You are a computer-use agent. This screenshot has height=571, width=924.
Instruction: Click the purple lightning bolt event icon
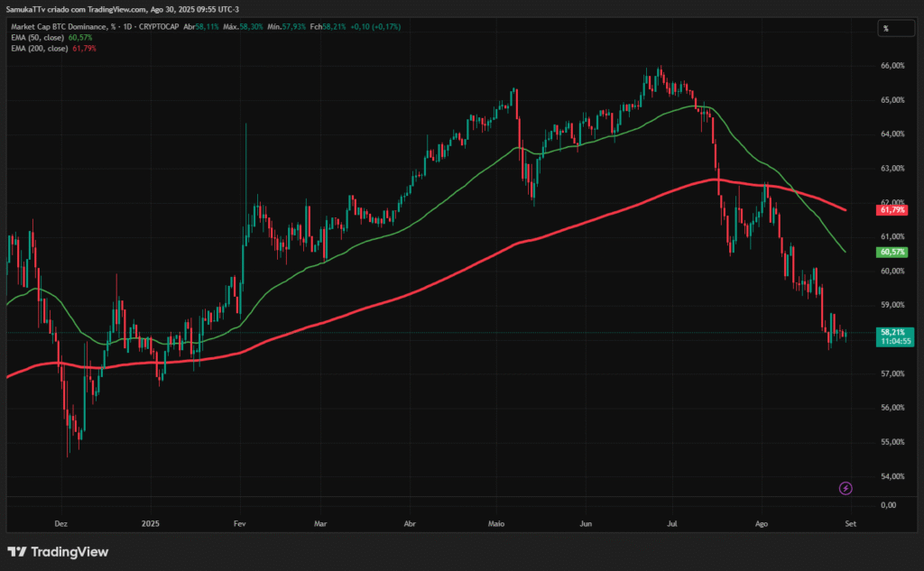(845, 488)
